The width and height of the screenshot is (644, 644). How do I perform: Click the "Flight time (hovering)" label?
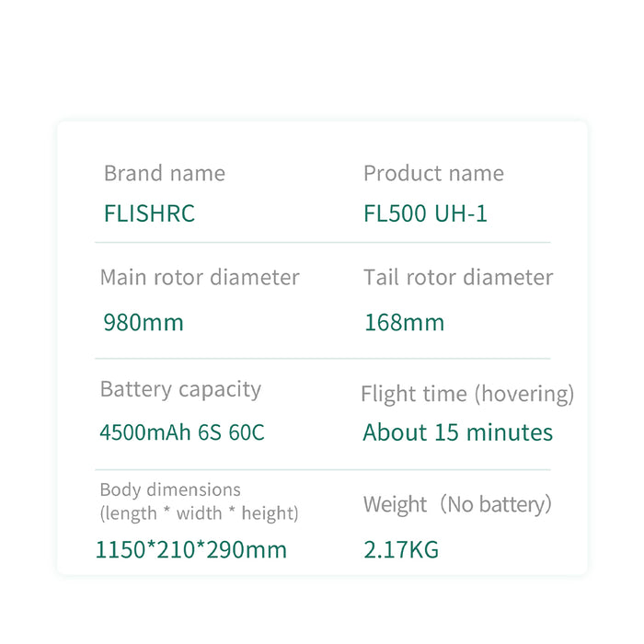pyautogui.click(x=467, y=394)
